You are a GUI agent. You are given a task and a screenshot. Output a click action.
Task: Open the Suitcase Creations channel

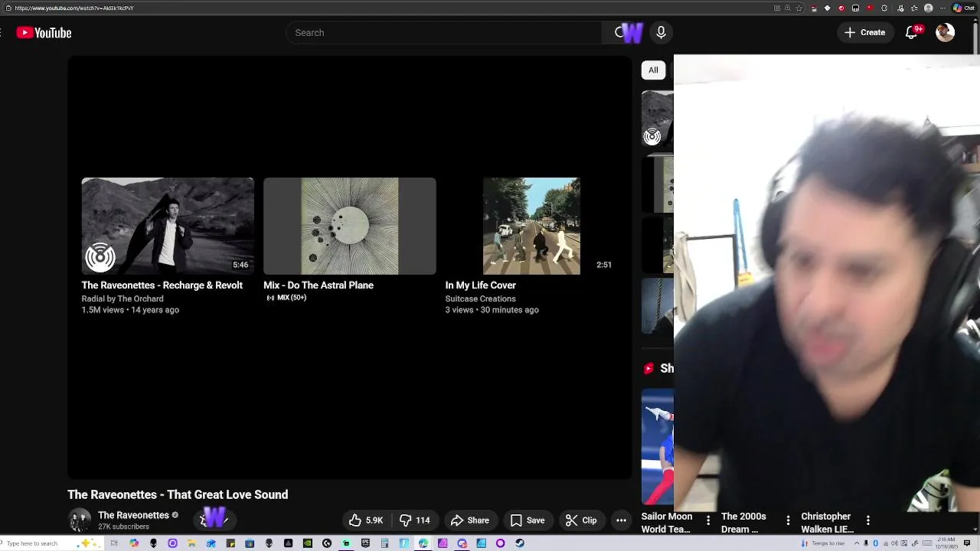coord(481,299)
